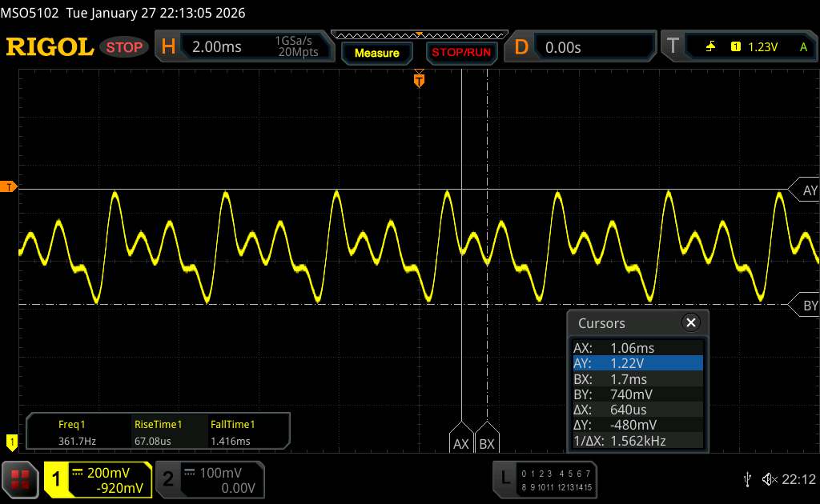The image size is (820, 504).
Task: Select the AY 1.22V cursor row
Action: point(637,363)
